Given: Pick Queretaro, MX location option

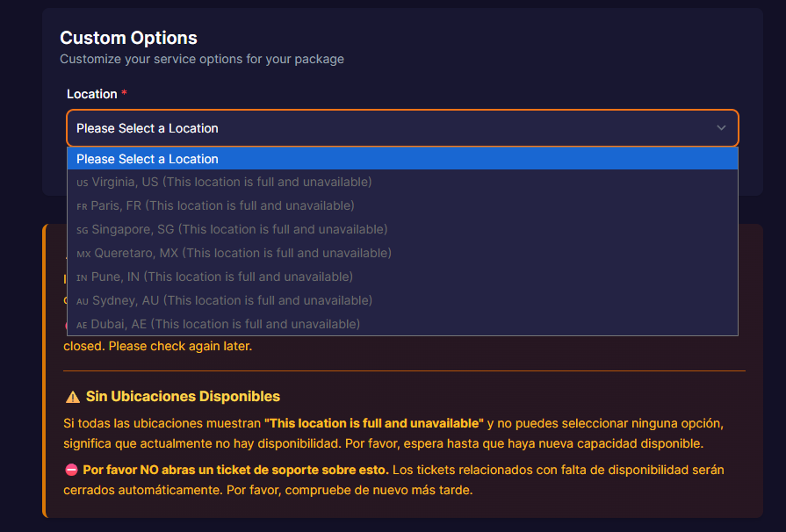Looking at the screenshot, I should (x=402, y=253).
